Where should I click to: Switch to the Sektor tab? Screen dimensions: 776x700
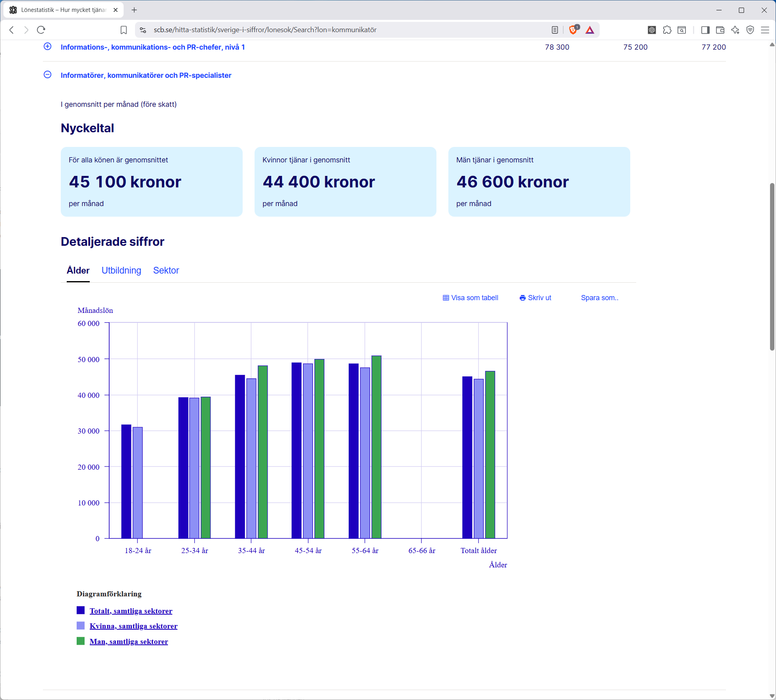tap(166, 270)
